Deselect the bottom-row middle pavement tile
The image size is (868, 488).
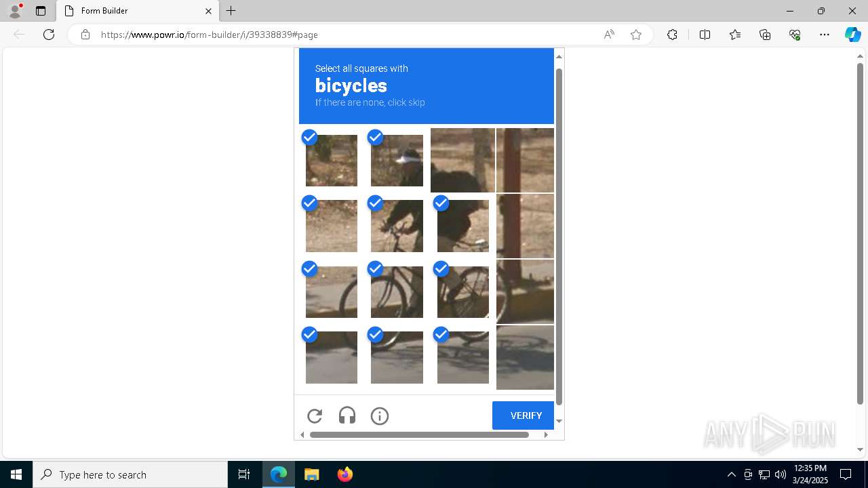(397, 357)
